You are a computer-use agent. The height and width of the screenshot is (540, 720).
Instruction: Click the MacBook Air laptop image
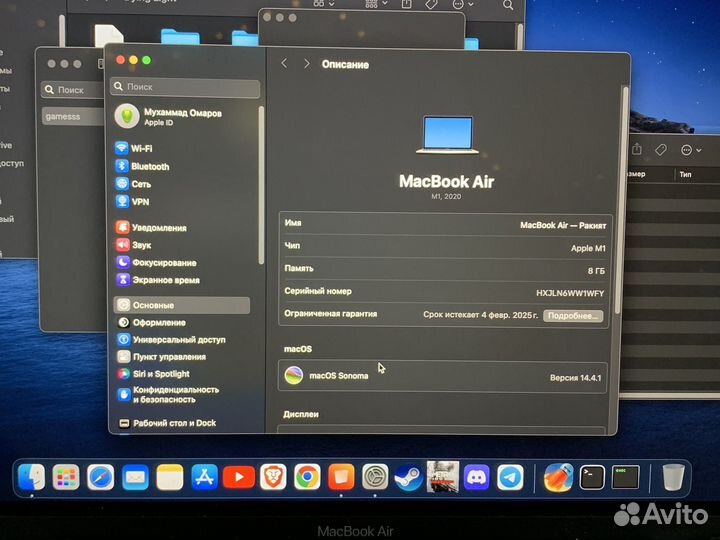[447, 135]
